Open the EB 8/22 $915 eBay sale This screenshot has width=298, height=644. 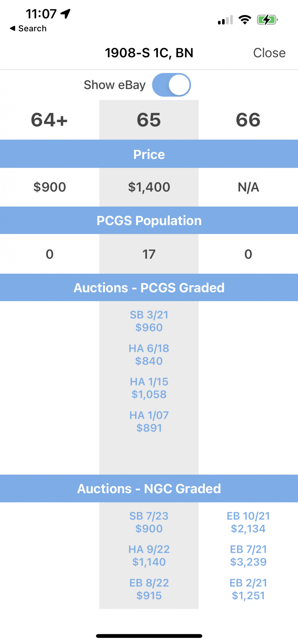tap(149, 589)
